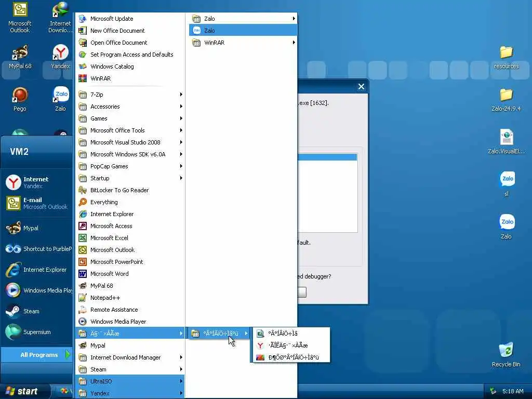Open Windows Catalog
The height and width of the screenshot is (399, 532).
pos(129,66)
